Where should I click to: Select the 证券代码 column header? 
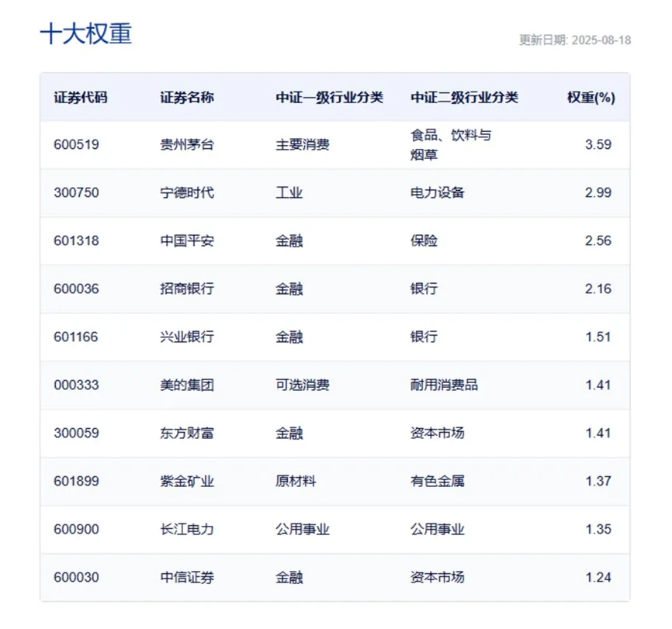[x=81, y=98]
